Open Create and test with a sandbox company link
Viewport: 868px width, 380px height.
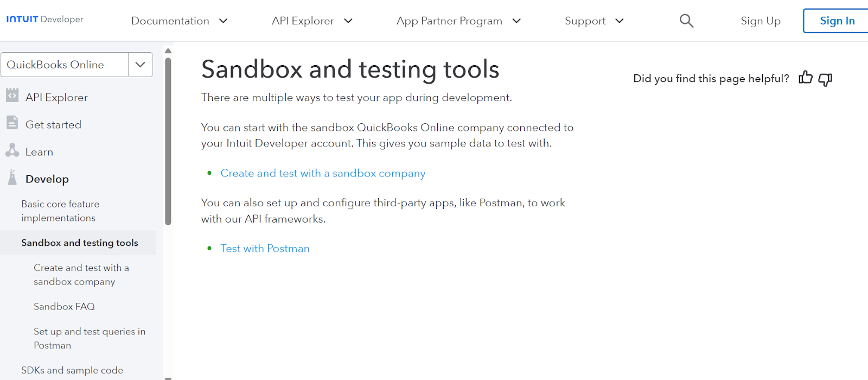(x=323, y=173)
